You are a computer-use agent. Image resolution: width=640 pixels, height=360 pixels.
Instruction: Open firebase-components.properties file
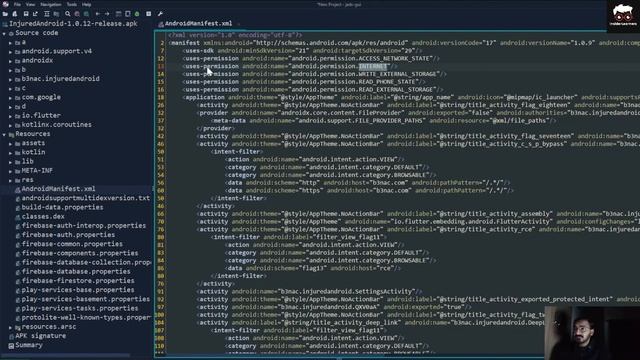80,253
